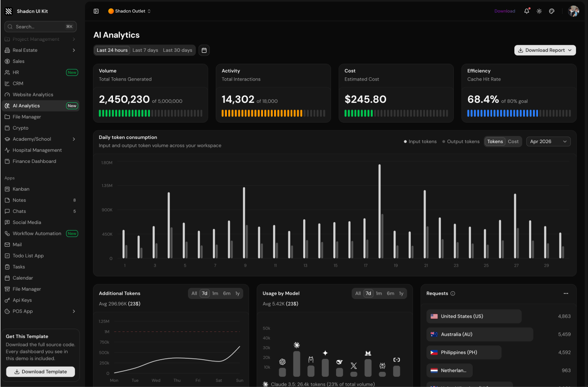Click the tallest bar on day 18
Viewport: 588px width, 387px height.
pos(380,212)
